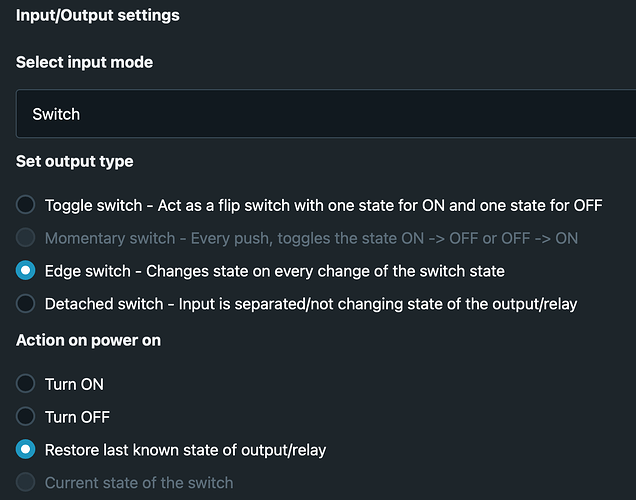Click the 'Turn ON' label text

74,384
